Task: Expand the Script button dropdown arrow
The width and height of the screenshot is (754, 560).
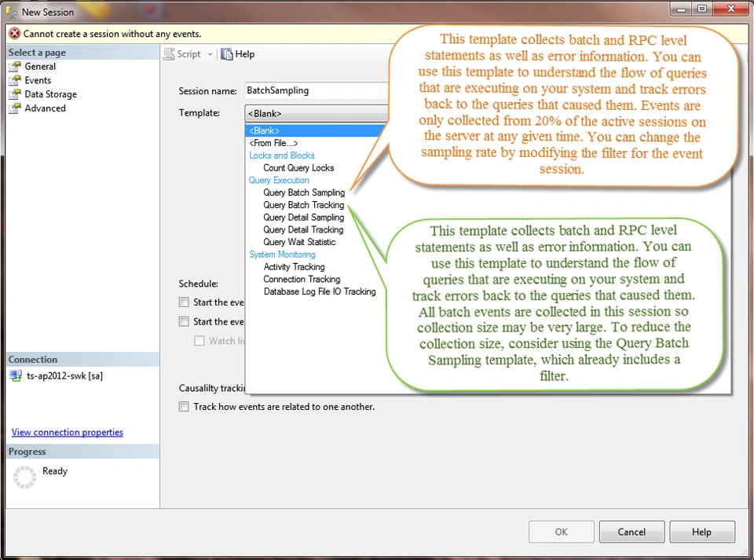Action: (x=210, y=53)
